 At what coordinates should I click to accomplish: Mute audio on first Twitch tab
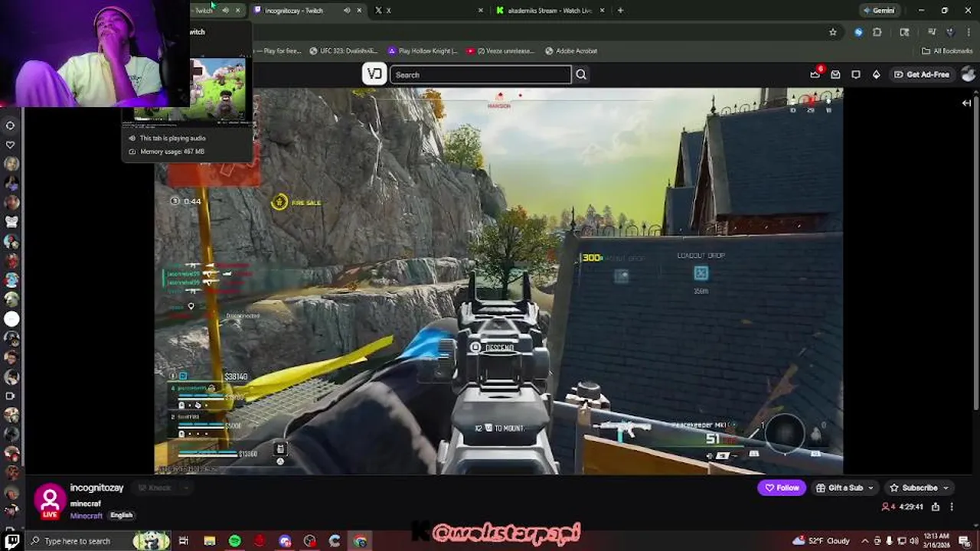coord(225,11)
